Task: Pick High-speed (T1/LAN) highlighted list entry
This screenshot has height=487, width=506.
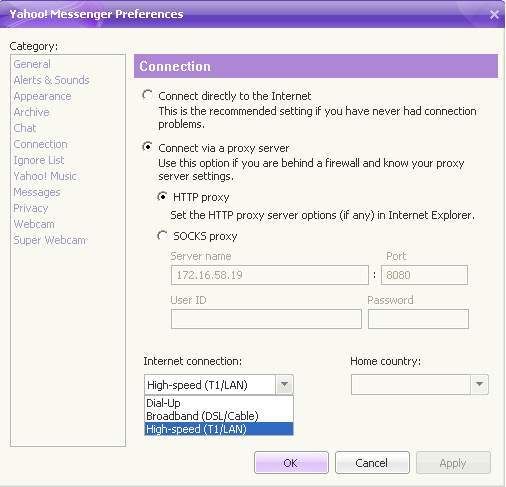Action: [219, 429]
